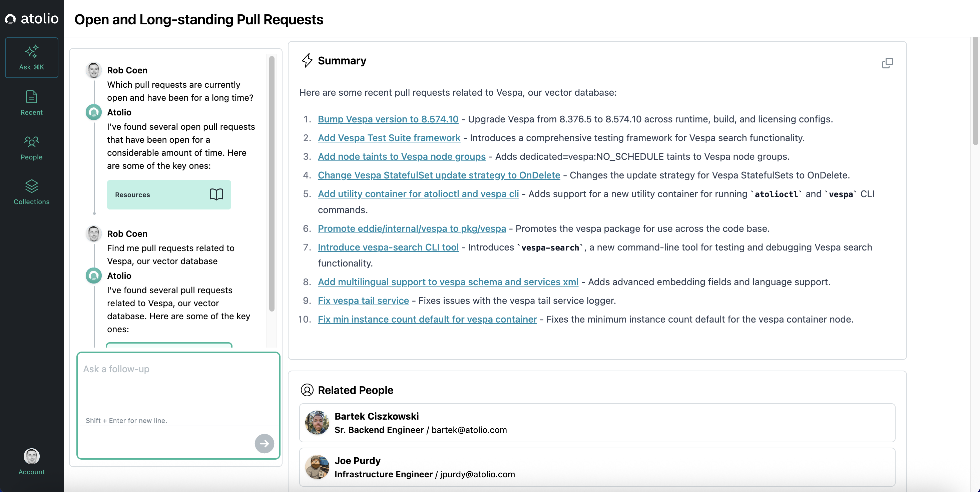The image size is (980, 492).
Task: Open the Change Vespa StatefulSet update strategy link
Action: click(x=439, y=175)
